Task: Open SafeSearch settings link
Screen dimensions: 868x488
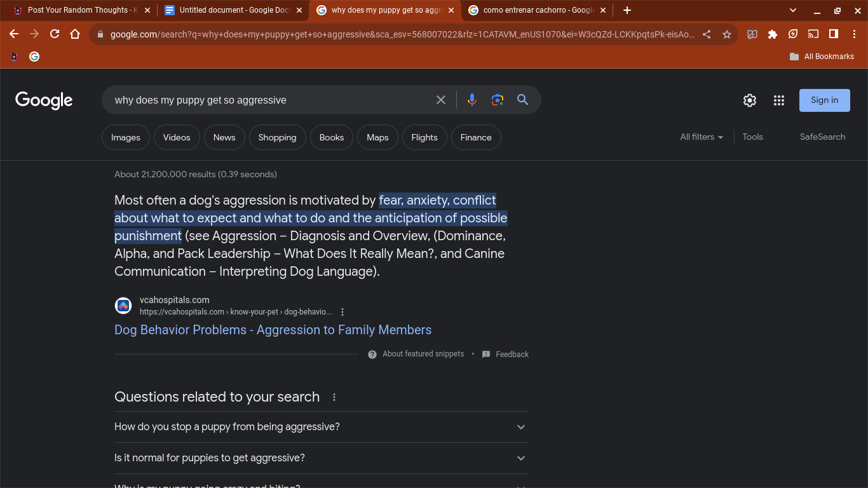Action: tap(822, 137)
